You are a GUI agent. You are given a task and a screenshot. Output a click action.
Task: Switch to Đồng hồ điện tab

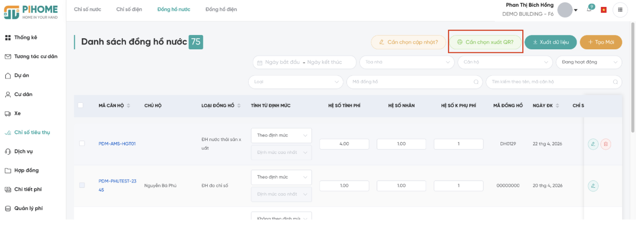(x=221, y=10)
